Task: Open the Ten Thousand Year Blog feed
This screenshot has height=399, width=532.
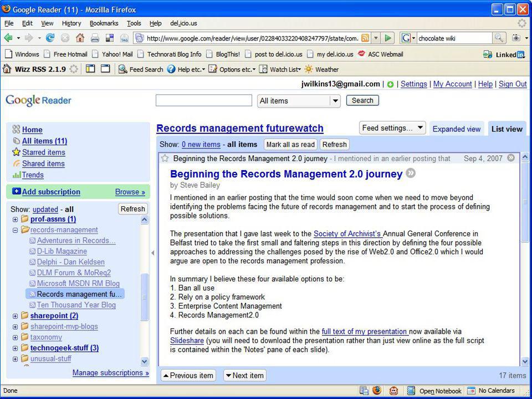Action: [x=76, y=305]
